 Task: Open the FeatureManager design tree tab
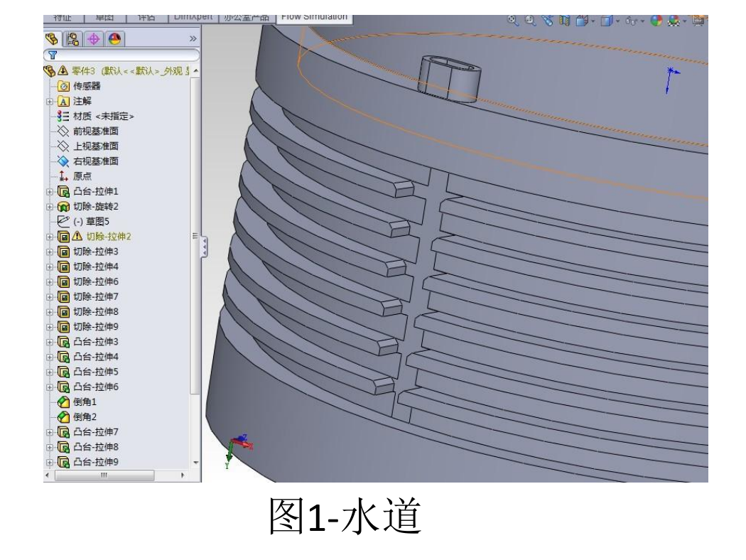pos(52,38)
